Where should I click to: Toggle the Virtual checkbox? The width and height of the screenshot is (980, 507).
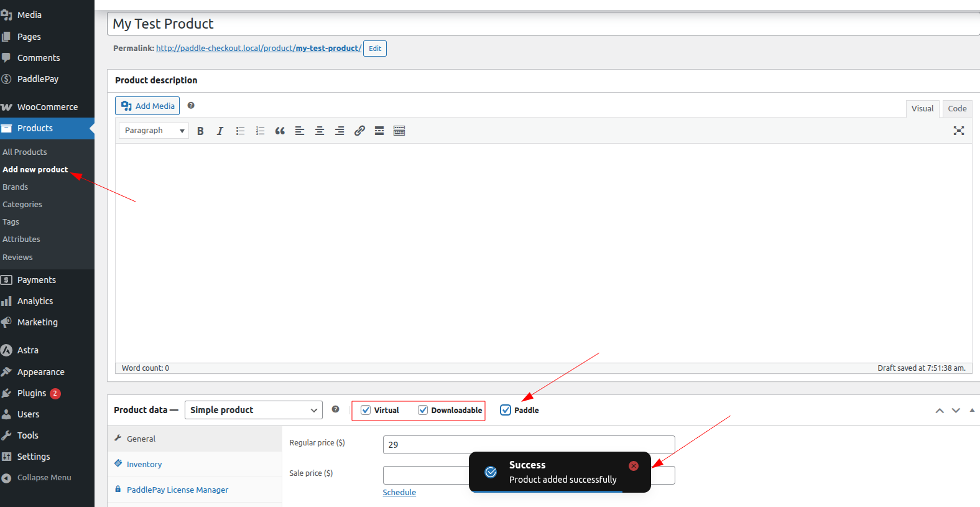click(366, 410)
